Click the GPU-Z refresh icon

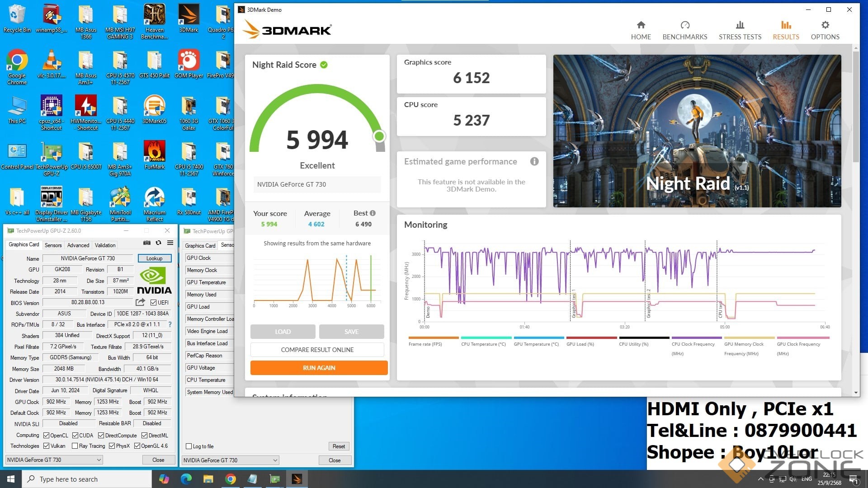[x=159, y=243]
